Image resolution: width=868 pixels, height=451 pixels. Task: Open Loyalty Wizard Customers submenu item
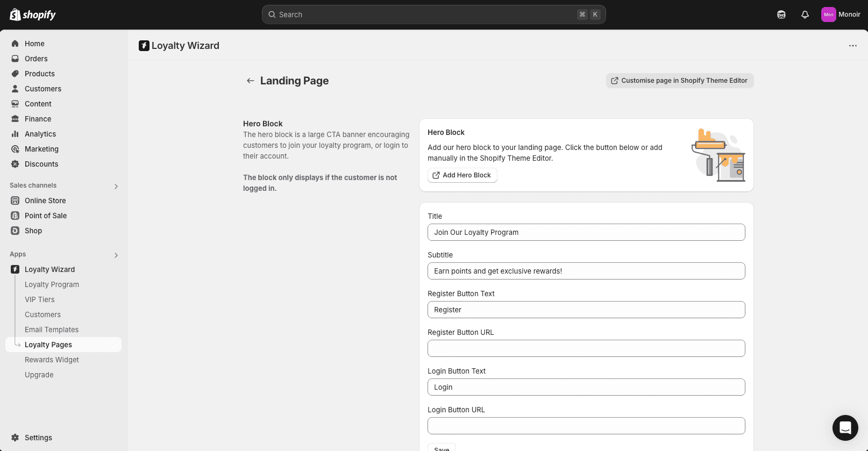(42, 314)
